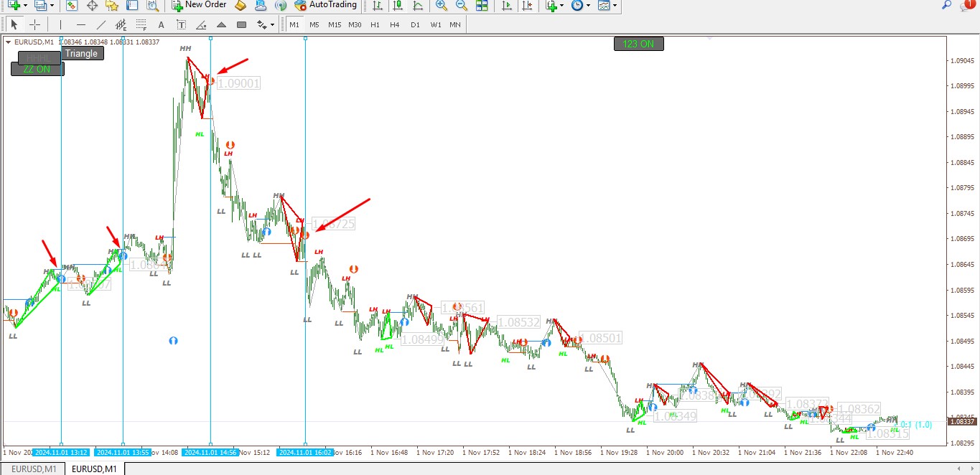Switch to the M15 timeframe
Image resolution: width=980 pixels, height=475 pixels.
tap(335, 24)
